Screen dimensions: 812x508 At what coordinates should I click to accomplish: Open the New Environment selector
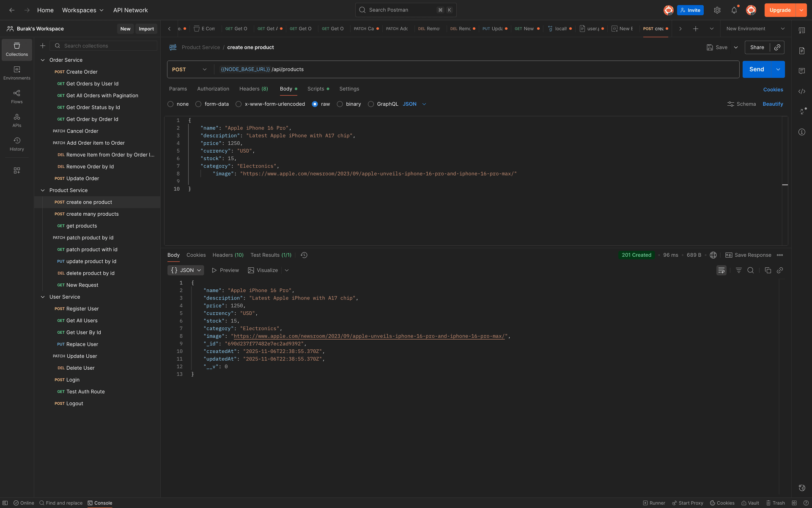(754, 28)
